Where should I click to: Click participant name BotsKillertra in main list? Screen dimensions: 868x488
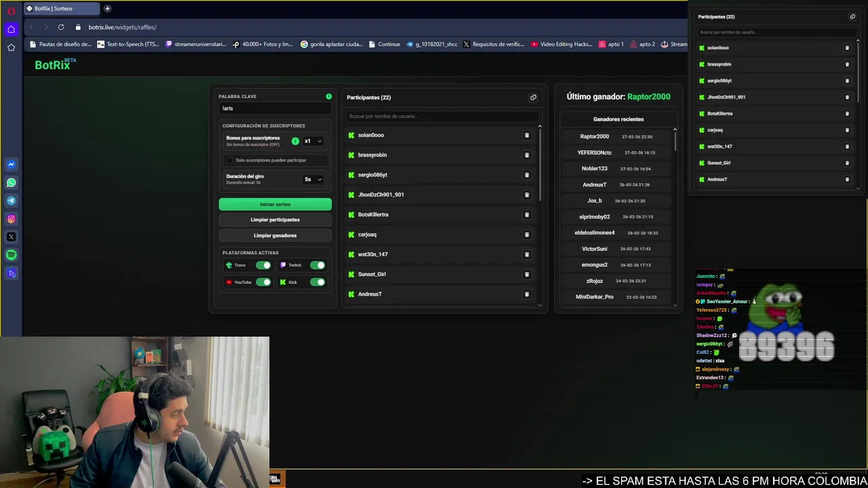point(373,215)
